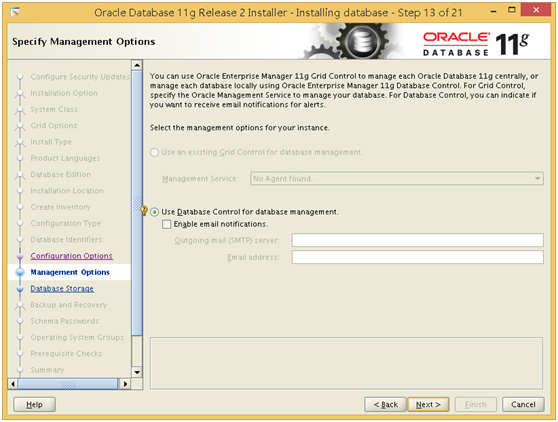Viewport: 558px width, 422px height.
Task: Click the Configuration Type step
Action: pos(65,223)
